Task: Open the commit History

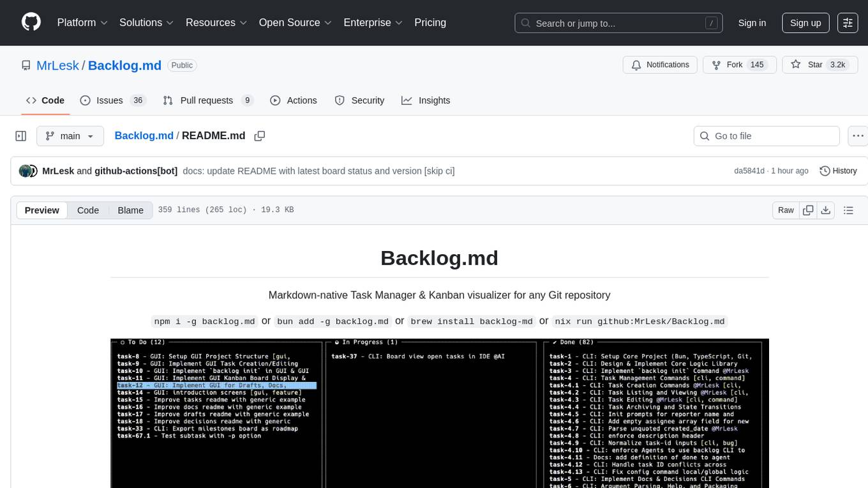Action: [838, 171]
